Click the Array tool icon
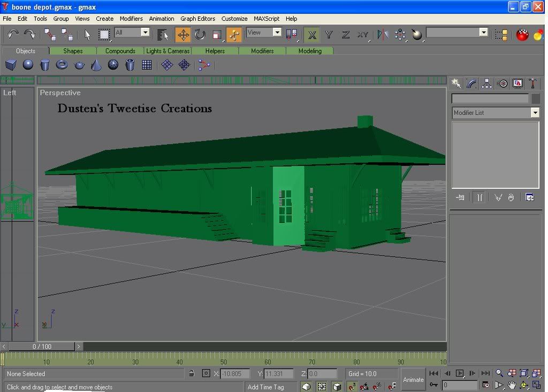548x392 pixels. 400,35
